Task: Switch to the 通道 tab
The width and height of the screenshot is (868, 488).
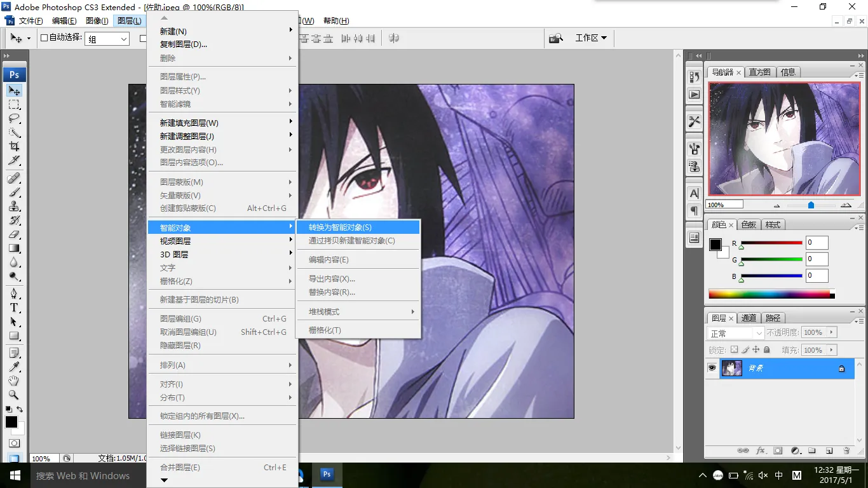Action: pos(749,318)
